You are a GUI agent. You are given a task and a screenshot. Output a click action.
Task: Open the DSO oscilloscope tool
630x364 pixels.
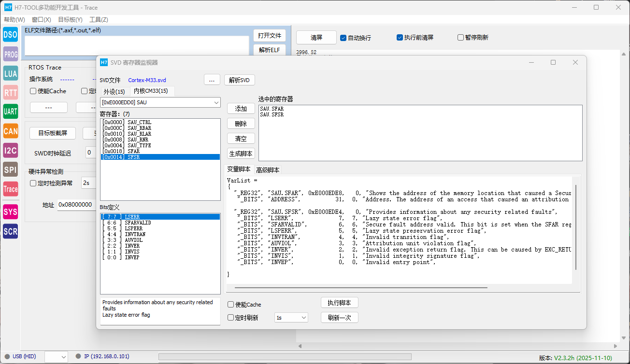tap(10, 35)
